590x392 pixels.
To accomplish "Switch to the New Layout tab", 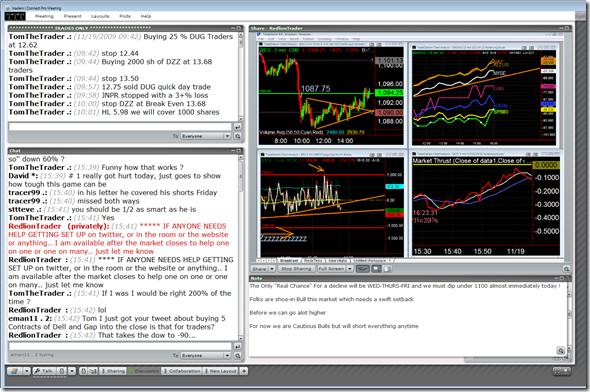I will pyautogui.click(x=221, y=371).
